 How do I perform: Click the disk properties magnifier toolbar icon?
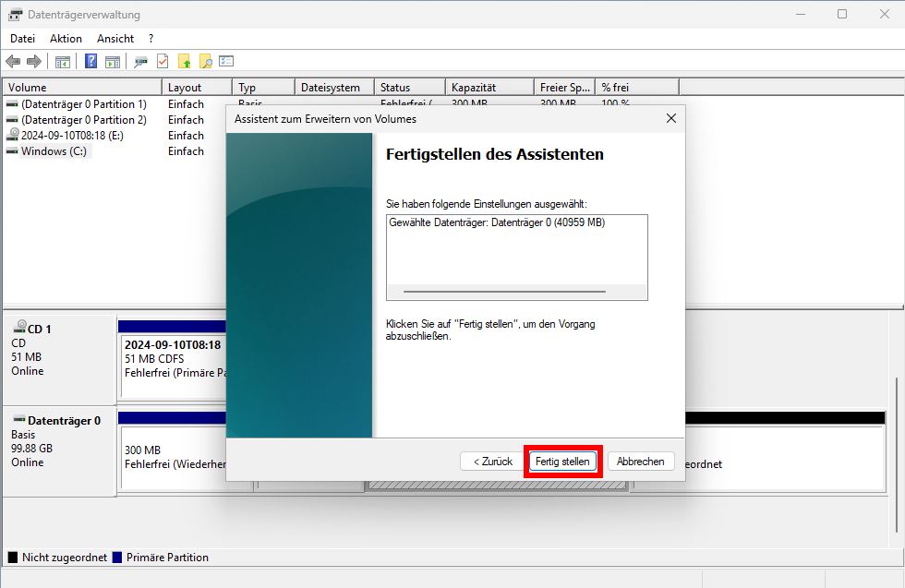pyautogui.click(x=143, y=61)
